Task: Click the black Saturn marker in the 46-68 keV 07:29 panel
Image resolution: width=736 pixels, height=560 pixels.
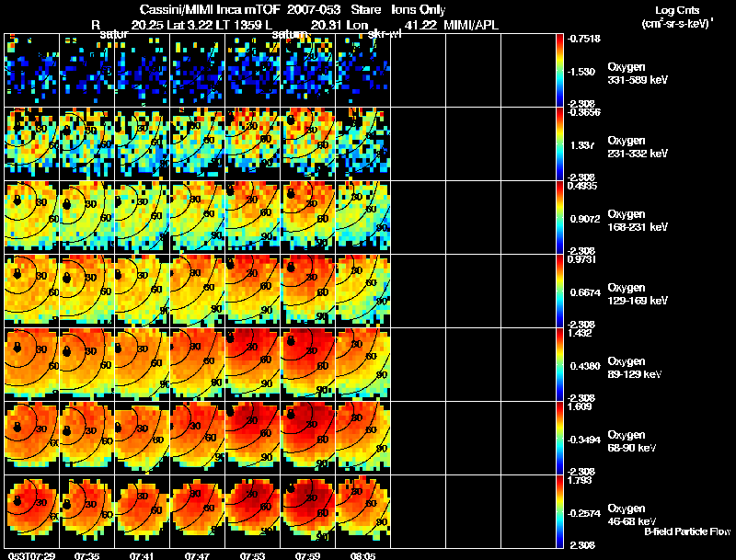Action: [x=17, y=501]
